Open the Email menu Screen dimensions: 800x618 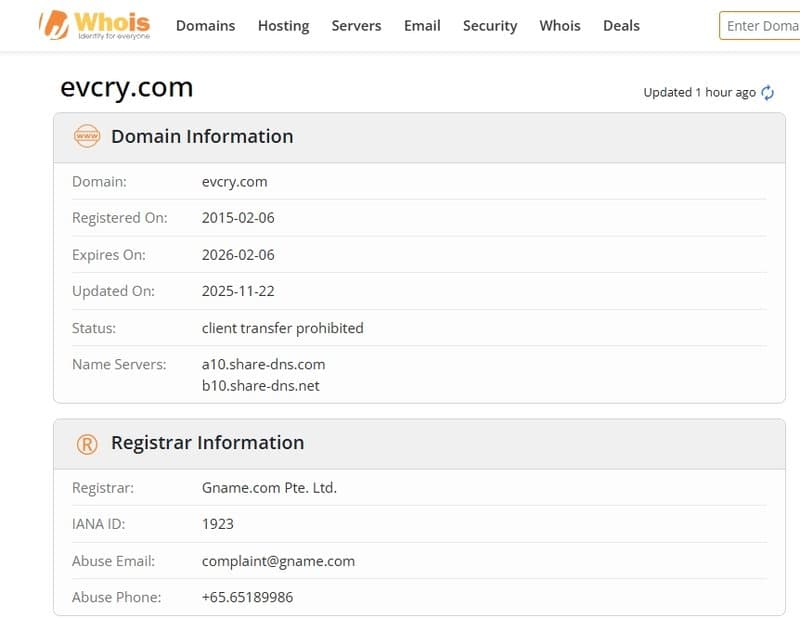[422, 26]
